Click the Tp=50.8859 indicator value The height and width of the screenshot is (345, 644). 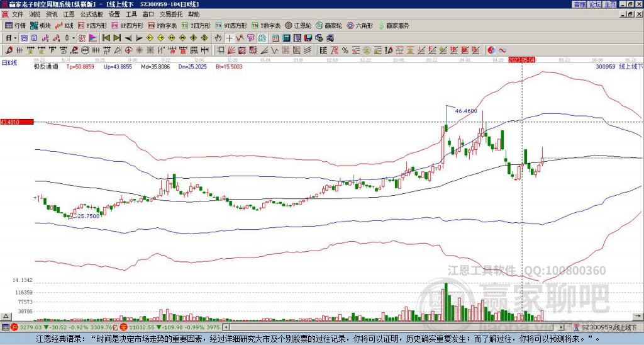point(80,67)
